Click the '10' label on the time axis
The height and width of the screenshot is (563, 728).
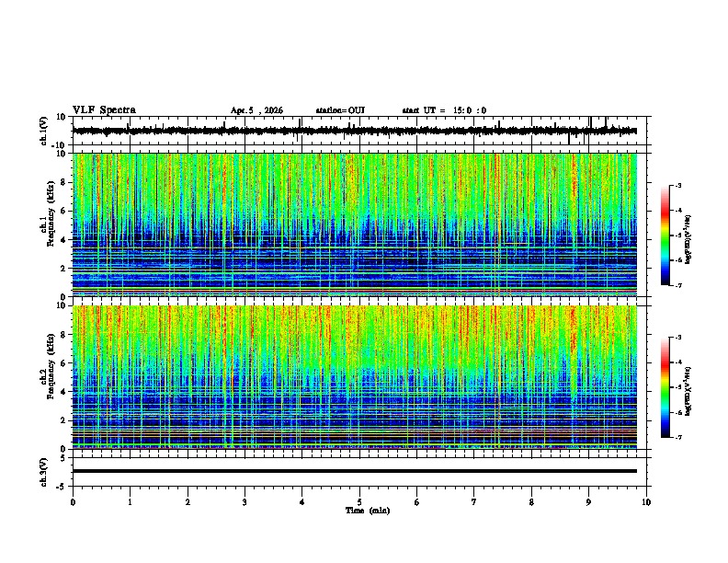pos(646,502)
